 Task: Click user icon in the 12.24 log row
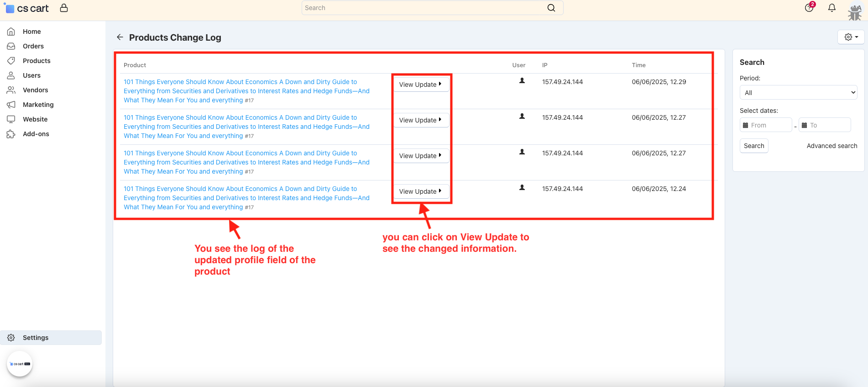(522, 188)
